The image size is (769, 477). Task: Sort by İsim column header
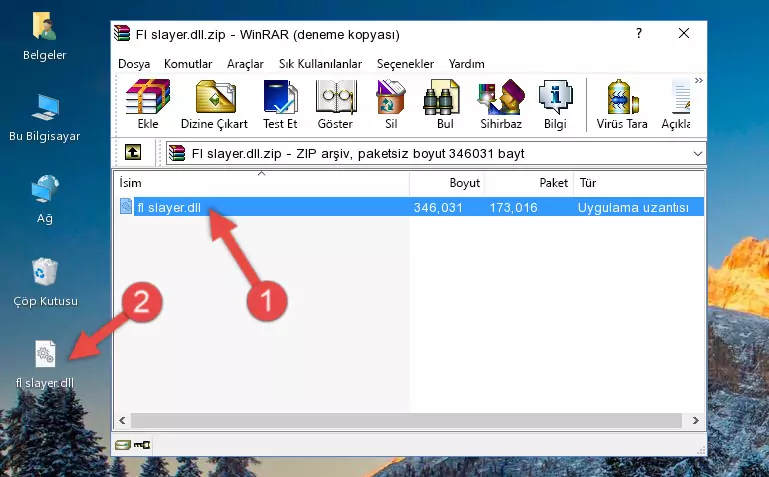point(262,183)
